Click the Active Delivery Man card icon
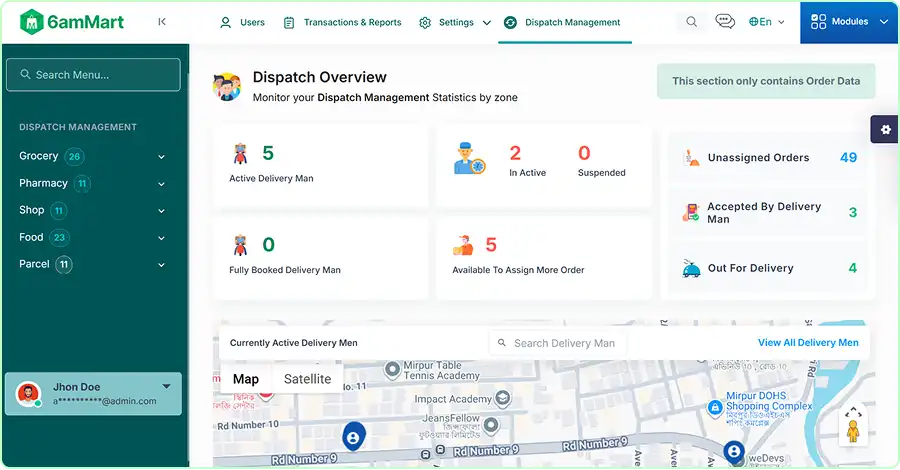This screenshot has width=900, height=470. (x=240, y=154)
